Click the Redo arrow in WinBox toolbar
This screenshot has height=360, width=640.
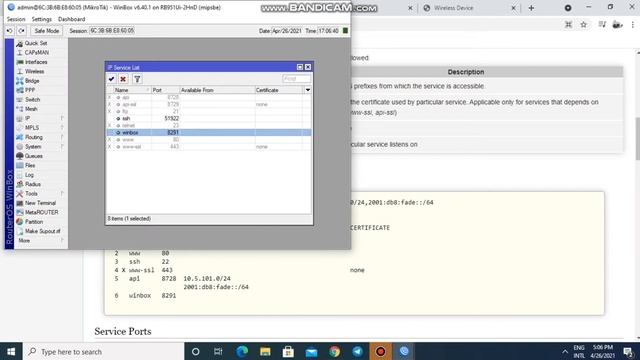(x=22, y=31)
